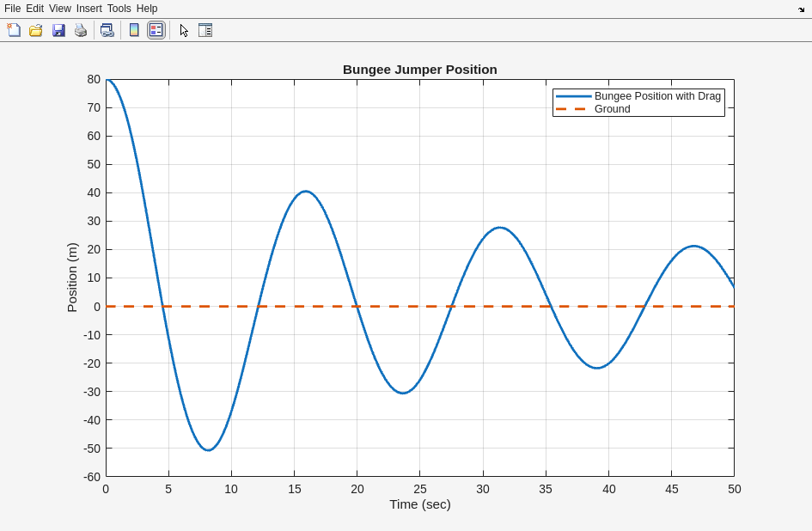Select the orange dashed line sample in legend
The height and width of the screenshot is (531, 812).
572,109
